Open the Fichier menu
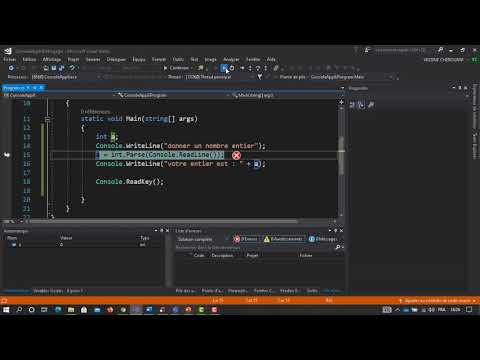 coord(10,59)
